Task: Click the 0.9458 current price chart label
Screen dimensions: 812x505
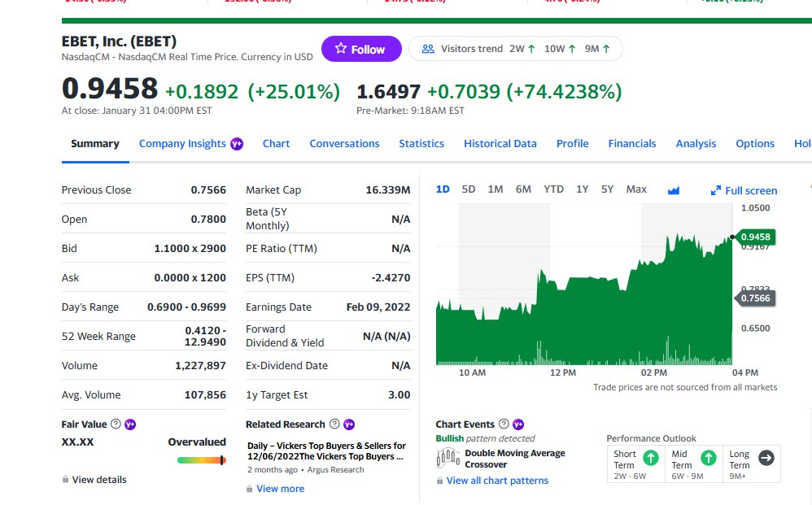Action: tap(755, 237)
